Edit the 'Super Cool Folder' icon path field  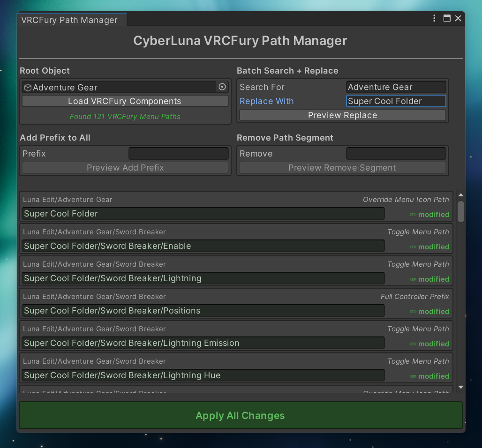203,214
